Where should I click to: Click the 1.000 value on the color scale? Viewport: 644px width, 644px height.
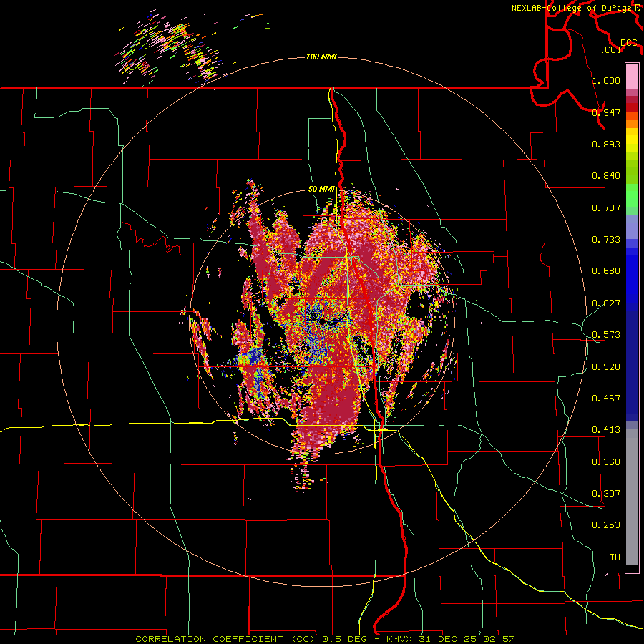tap(606, 80)
